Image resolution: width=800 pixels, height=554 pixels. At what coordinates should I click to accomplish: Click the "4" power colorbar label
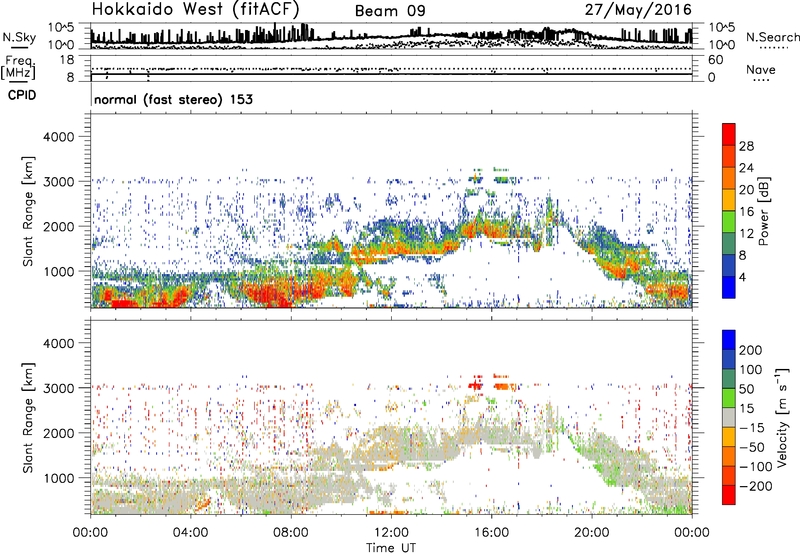tap(742, 277)
